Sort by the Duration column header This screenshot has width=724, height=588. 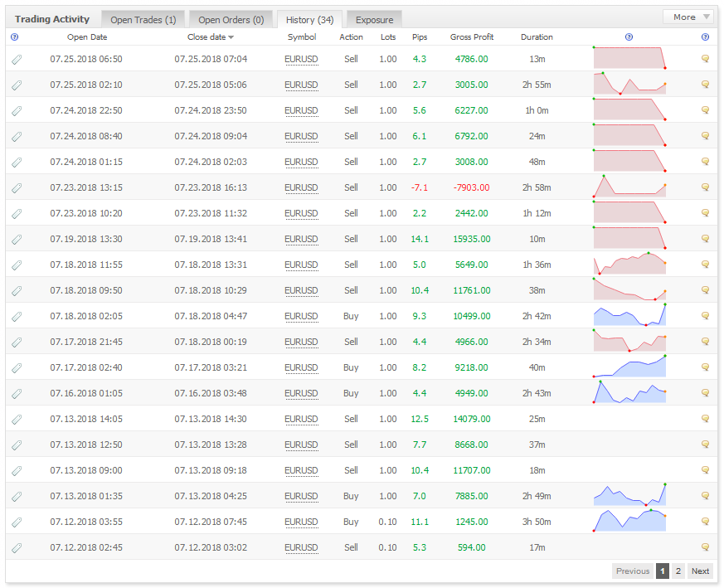tap(537, 37)
